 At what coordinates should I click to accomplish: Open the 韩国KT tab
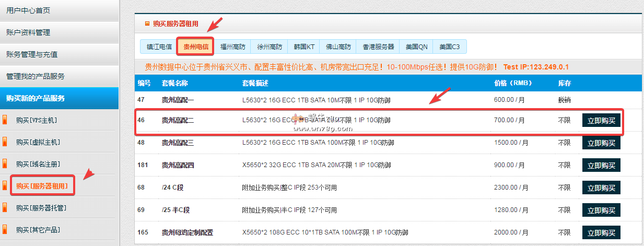[x=304, y=46]
